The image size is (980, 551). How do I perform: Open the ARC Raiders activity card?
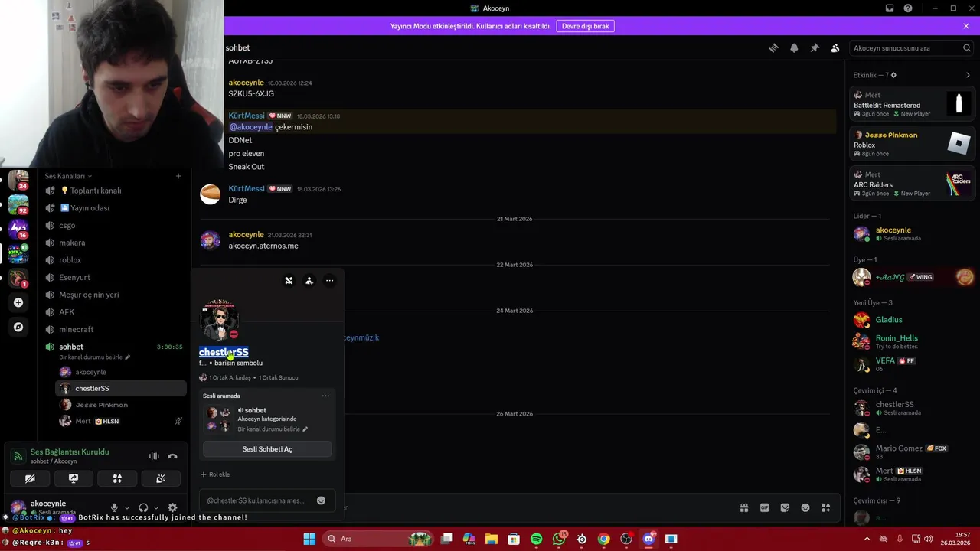point(912,184)
